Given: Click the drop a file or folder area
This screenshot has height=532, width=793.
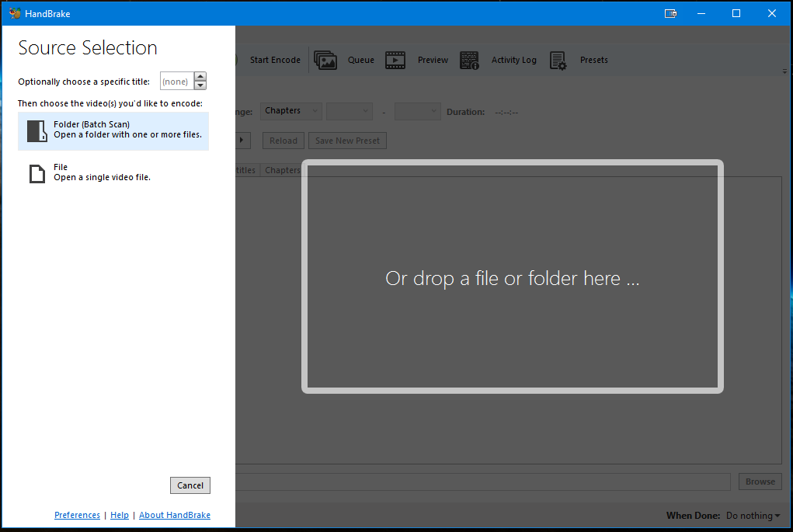Looking at the screenshot, I should pyautogui.click(x=513, y=276).
